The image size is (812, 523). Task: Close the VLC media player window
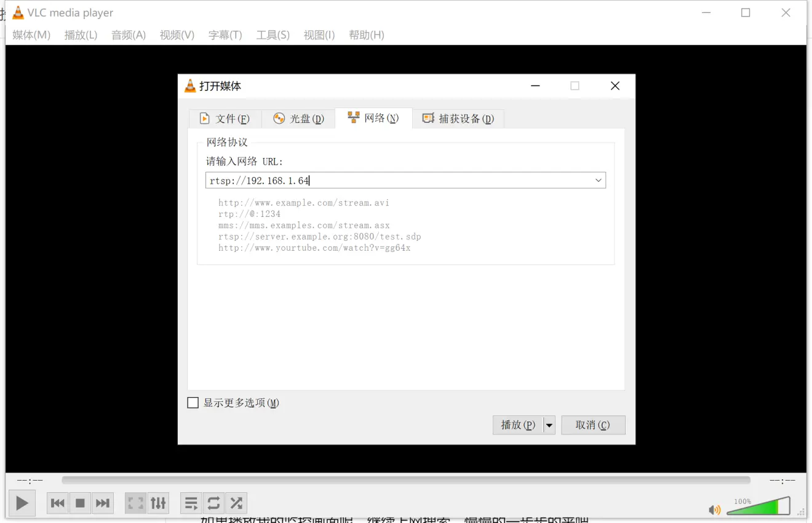click(786, 12)
